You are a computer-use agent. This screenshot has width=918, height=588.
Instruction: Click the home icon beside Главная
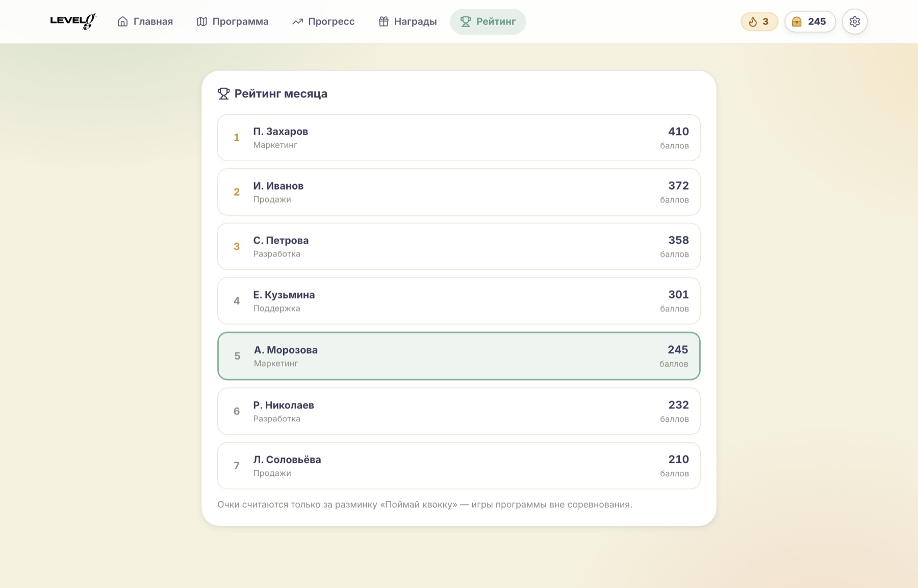[122, 21]
